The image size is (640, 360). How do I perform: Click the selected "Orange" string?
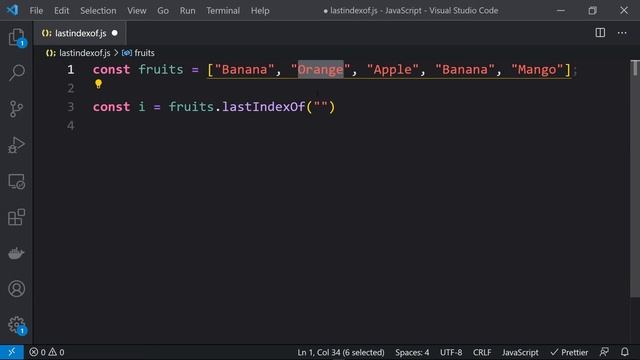[320, 69]
